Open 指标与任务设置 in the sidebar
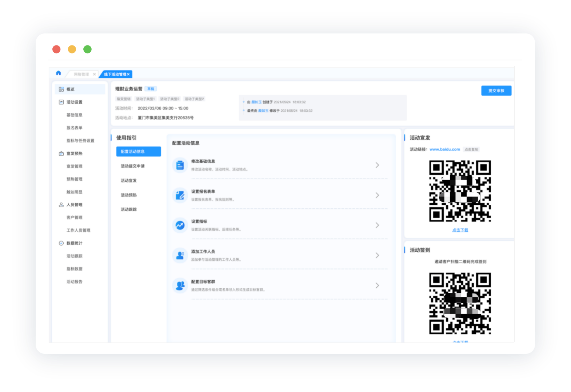 (x=80, y=141)
